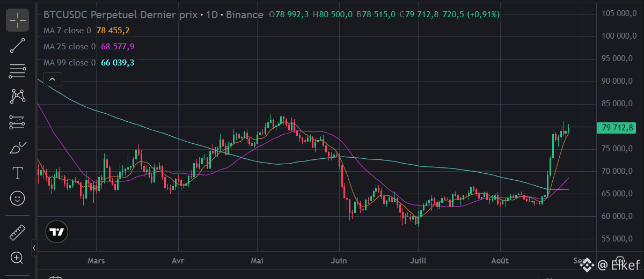Screen dimensions: 644x279
Task: Click the opening price value O78 992,3
Action: [289, 15]
